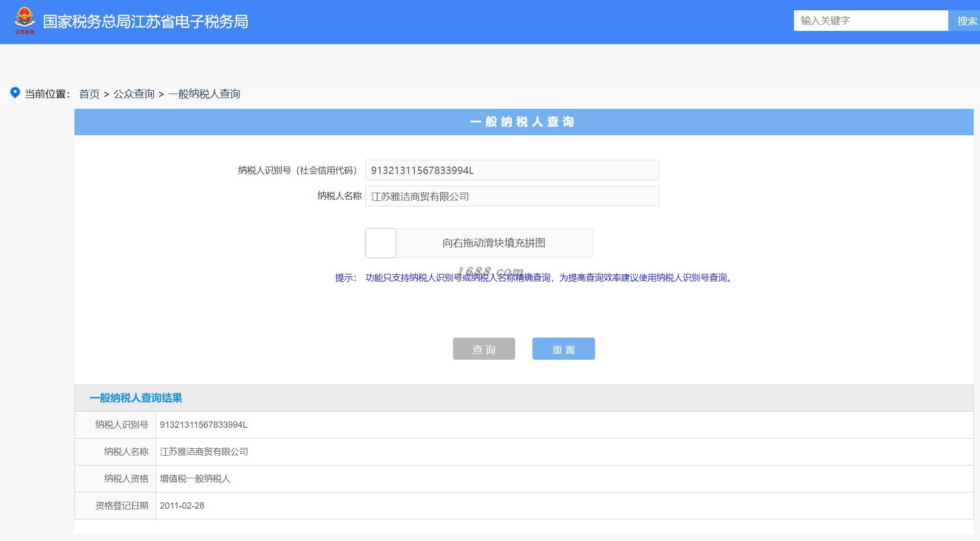Go to 首页 in breadcrumb
The image size is (980, 541).
(89, 94)
